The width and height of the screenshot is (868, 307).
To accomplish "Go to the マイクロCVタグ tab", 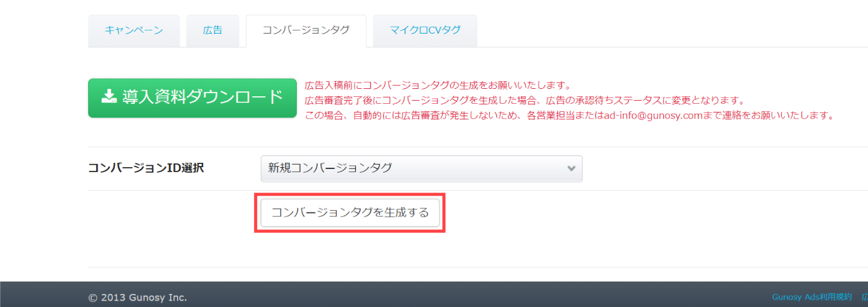I will 425,30.
